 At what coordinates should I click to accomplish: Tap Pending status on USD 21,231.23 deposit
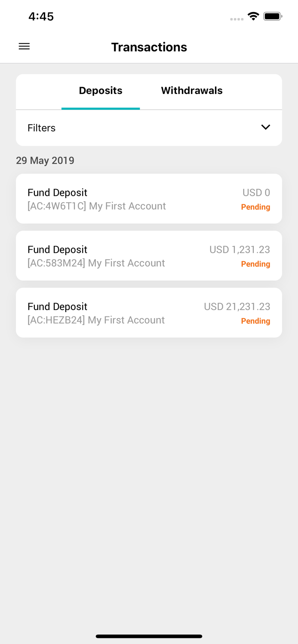pos(255,321)
